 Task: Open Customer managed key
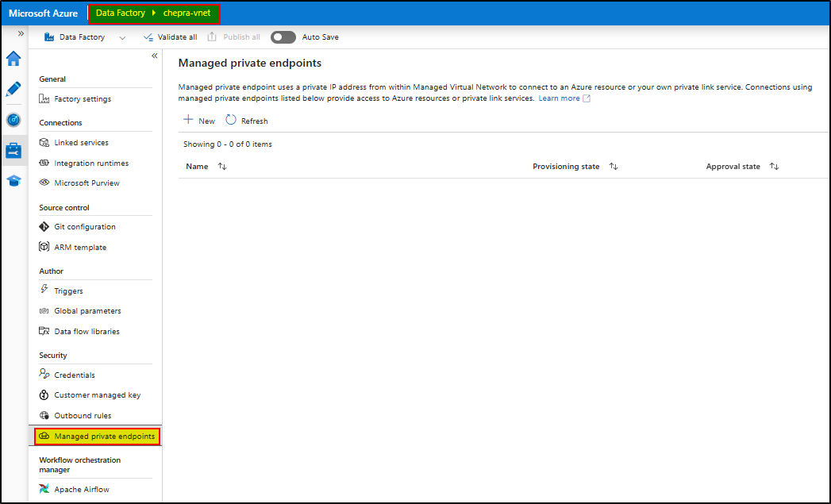coord(98,395)
